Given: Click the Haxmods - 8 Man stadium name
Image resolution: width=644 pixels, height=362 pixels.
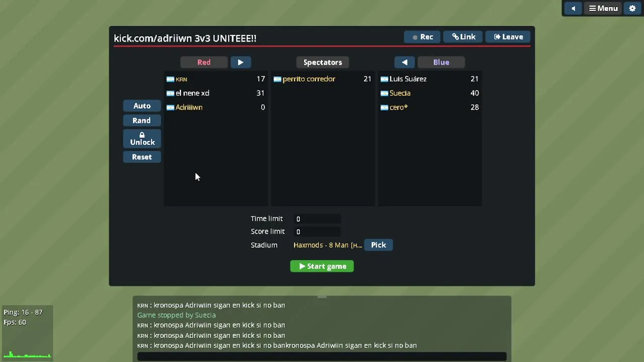Looking at the screenshot, I should pos(328,245).
